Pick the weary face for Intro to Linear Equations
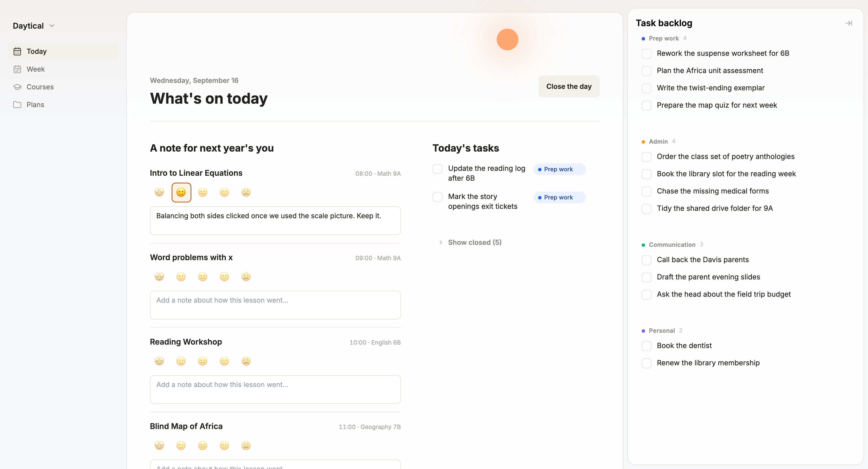Image resolution: width=868 pixels, height=469 pixels. tap(246, 192)
